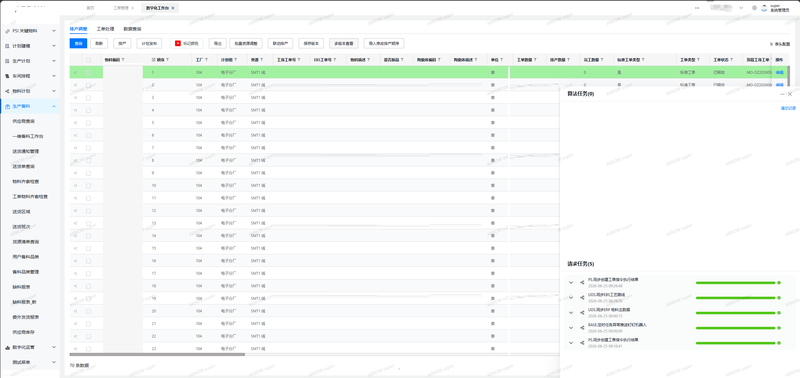Click the 计划发布 button
This screenshot has height=378, width=800.
point(149,43)
